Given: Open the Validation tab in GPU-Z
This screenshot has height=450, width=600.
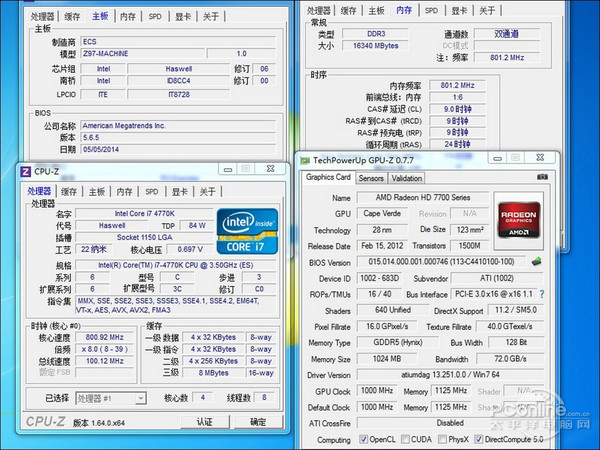Looking at the screenshot, I should click(x=407, y=178).
